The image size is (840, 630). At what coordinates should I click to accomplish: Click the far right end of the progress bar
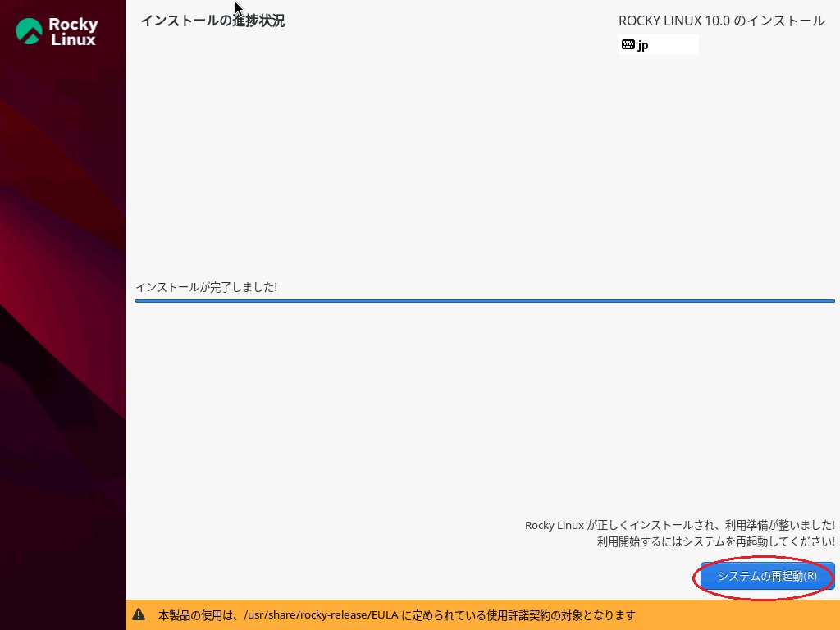[x=830, y=301]
